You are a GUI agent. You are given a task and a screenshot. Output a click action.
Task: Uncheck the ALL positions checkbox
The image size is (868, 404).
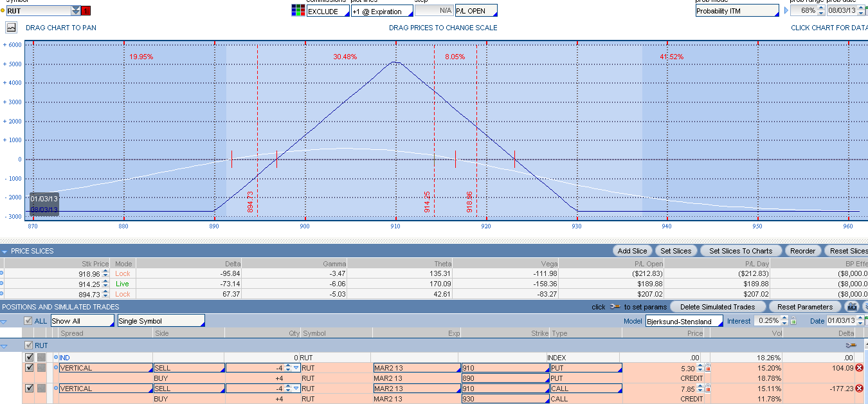(28, 321)
